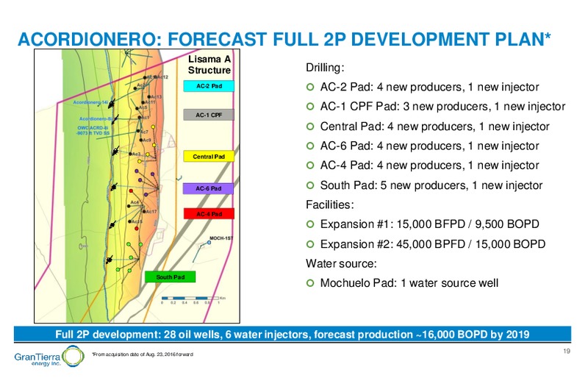Click the gray AC-1 CPF legend box
Screen dimensions: 588x381
[x=209, y=115]
